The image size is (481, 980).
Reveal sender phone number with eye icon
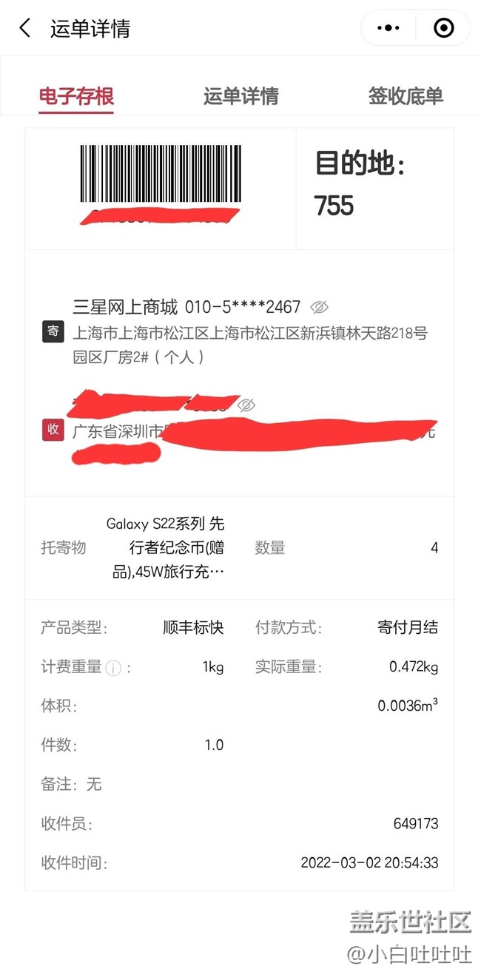tap(319, 306)
